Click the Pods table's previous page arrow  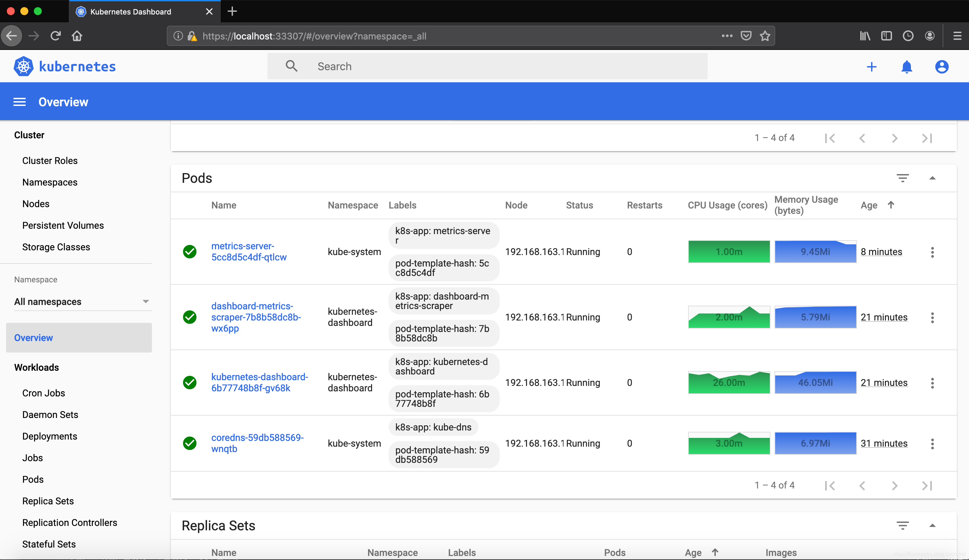pos(862,485)
